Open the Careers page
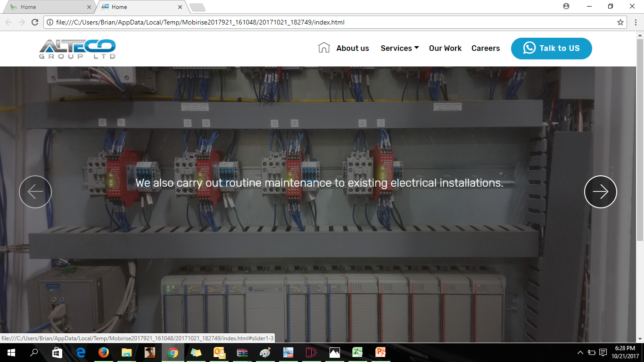Screen dimensions: 644x362 click(486, 48)
